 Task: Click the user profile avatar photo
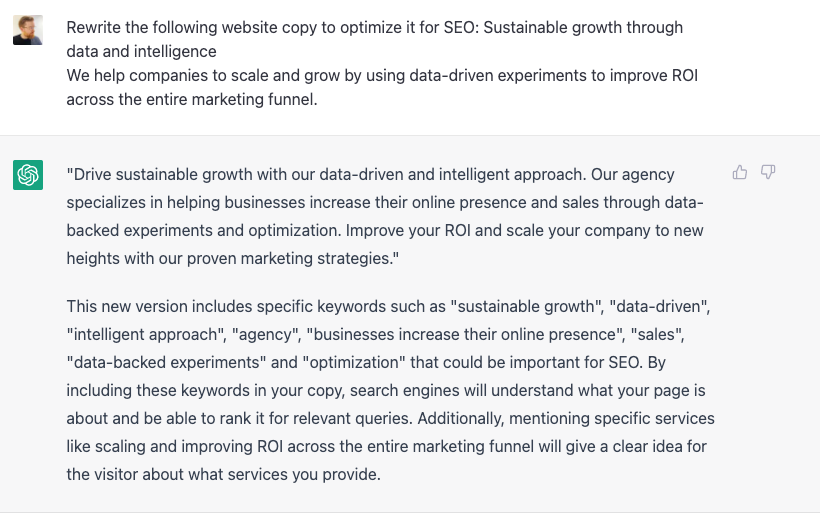point(28,30)
